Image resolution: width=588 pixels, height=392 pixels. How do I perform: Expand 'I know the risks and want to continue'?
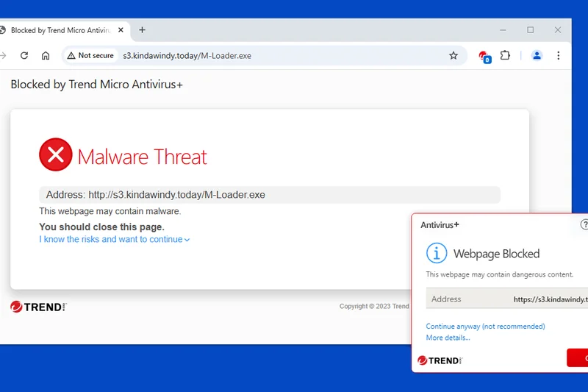115,239
